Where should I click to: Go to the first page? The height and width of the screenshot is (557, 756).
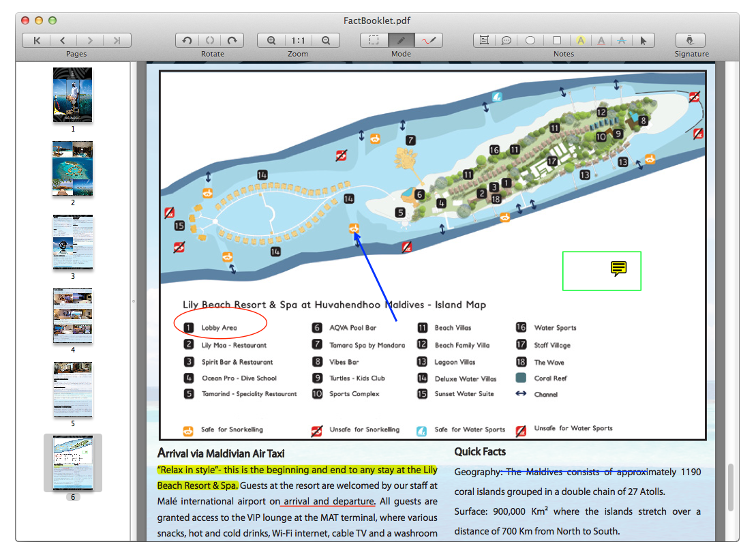point(37,40)
